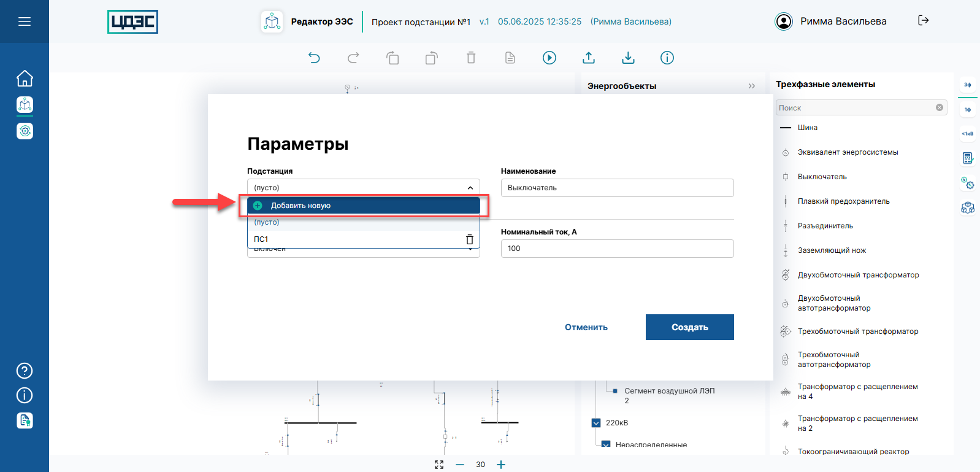Click Отменить to cancel the dialog

586,327
